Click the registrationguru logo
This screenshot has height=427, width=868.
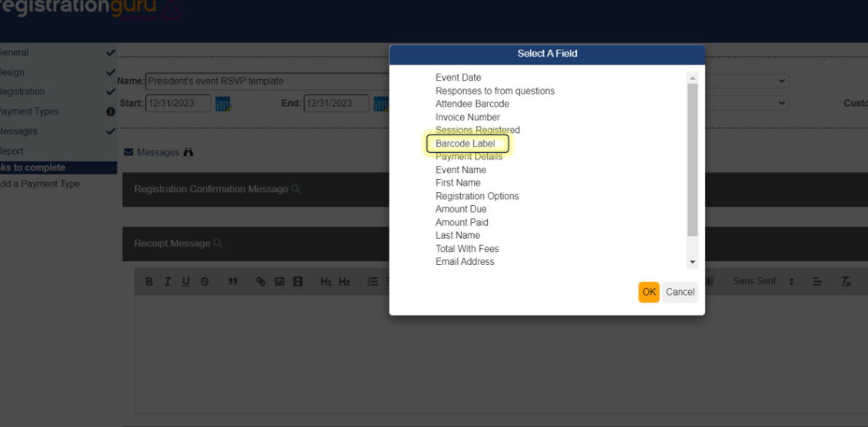click(88, 9)
